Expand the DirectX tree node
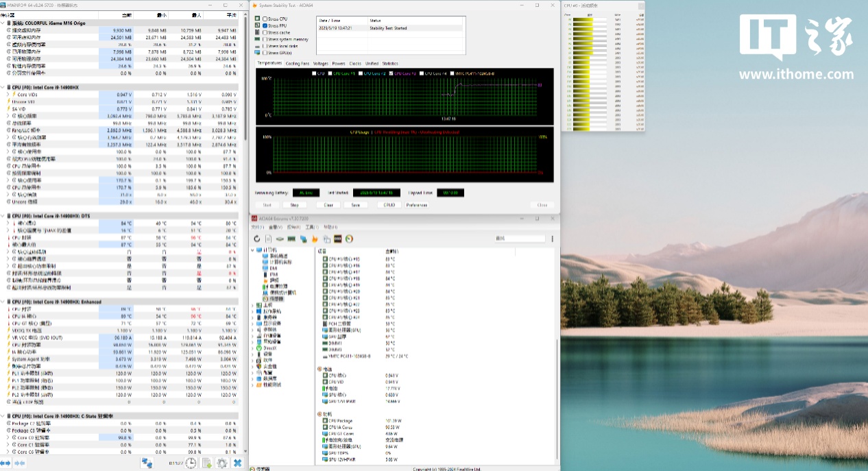868x471 pixels. (x=253, y=347)
